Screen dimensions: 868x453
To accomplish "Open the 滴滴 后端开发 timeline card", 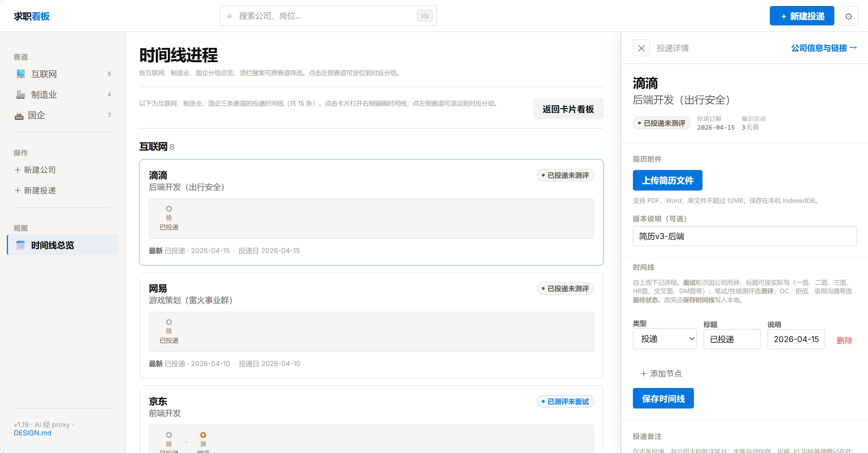I will [x=371, y=212].
